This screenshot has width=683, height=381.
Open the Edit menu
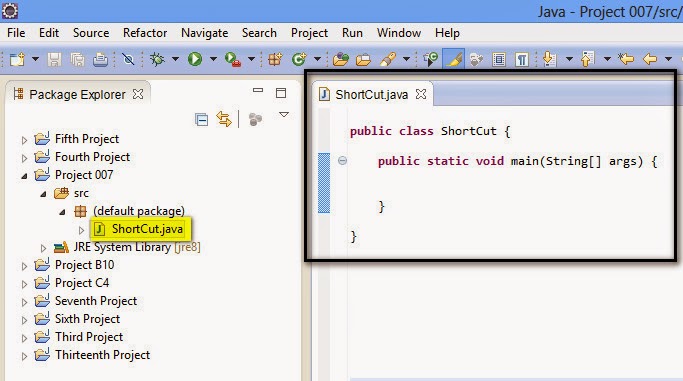(x=49, y=33)
